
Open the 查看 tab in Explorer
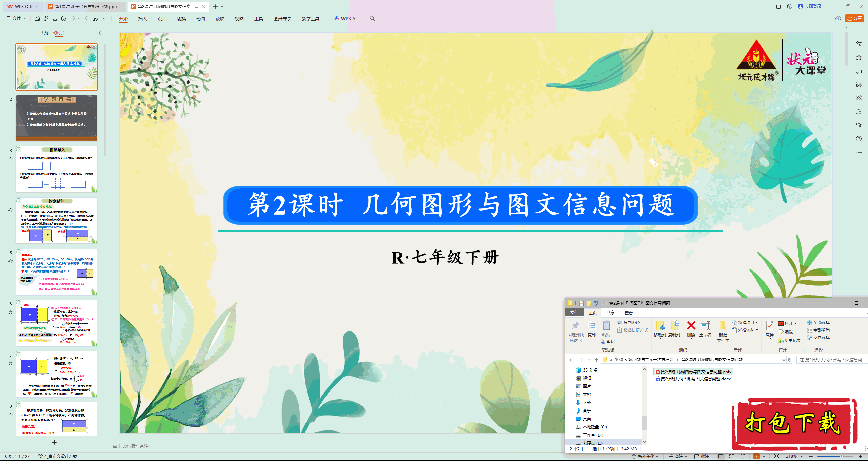629,313
